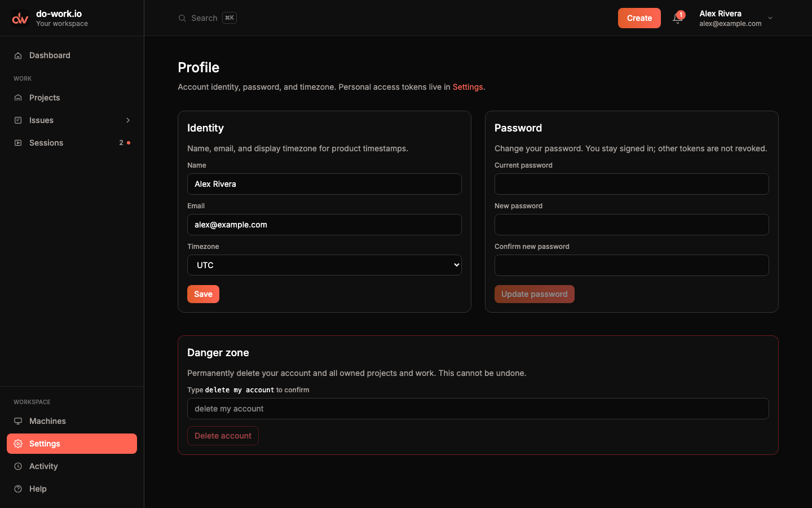Click the Danger zone heading
The width and height of the screenshot is (812, 508).
218,353
